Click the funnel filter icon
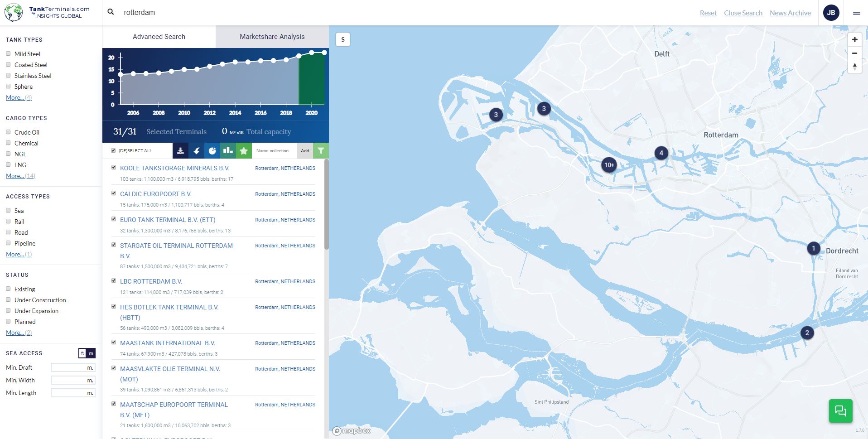 (x=321, y=151)
